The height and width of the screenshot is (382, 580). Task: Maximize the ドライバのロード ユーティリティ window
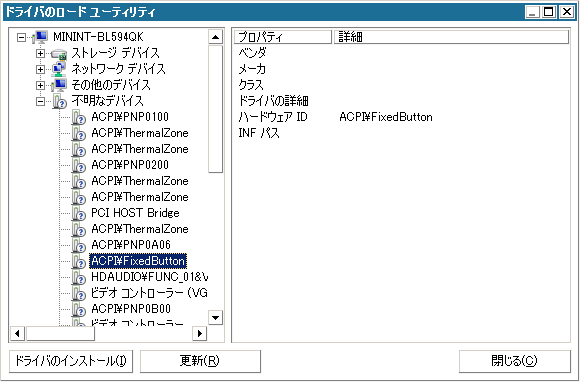tap(549, 12)
